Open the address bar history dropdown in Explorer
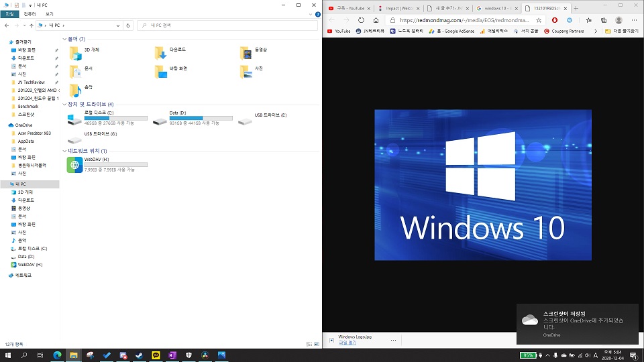 pyautogui.click(x=118, y=25)
